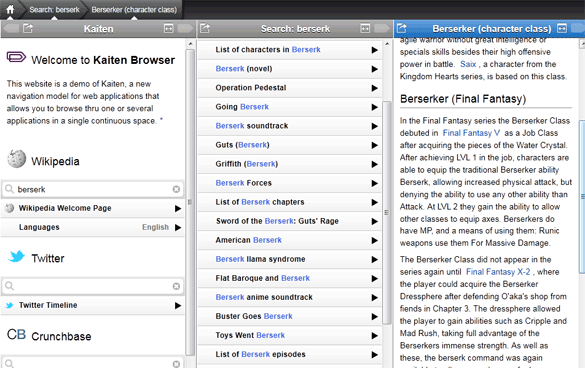Click the magnifier icon in Twitter search
This screenshot has height=368, width=585.
(10, 286)
